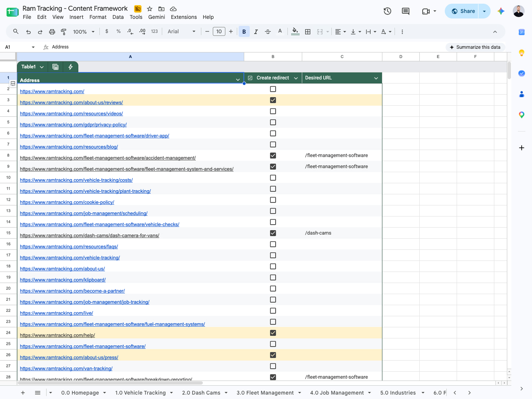The image size is (532, 399).
Task: Open Google Tasks in the side panel
Action: [x=522, y=73]
